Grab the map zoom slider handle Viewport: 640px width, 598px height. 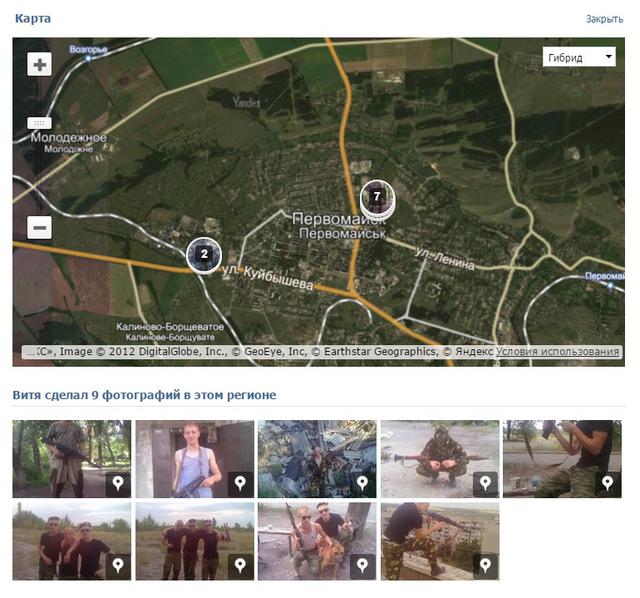tap(39, 122)
